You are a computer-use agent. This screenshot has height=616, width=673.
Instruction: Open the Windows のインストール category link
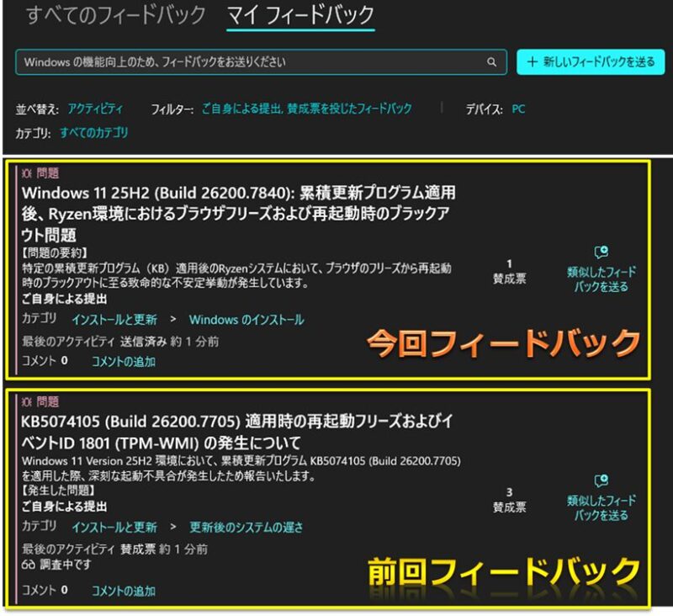coord(246,320)
